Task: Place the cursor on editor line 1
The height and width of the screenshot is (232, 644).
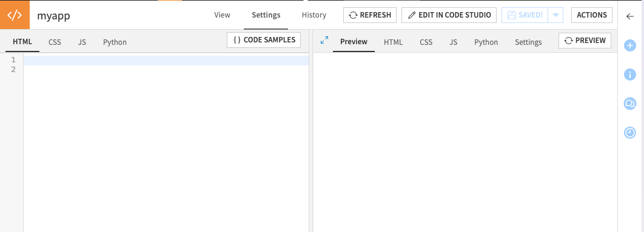Action: tap(166, 61)
